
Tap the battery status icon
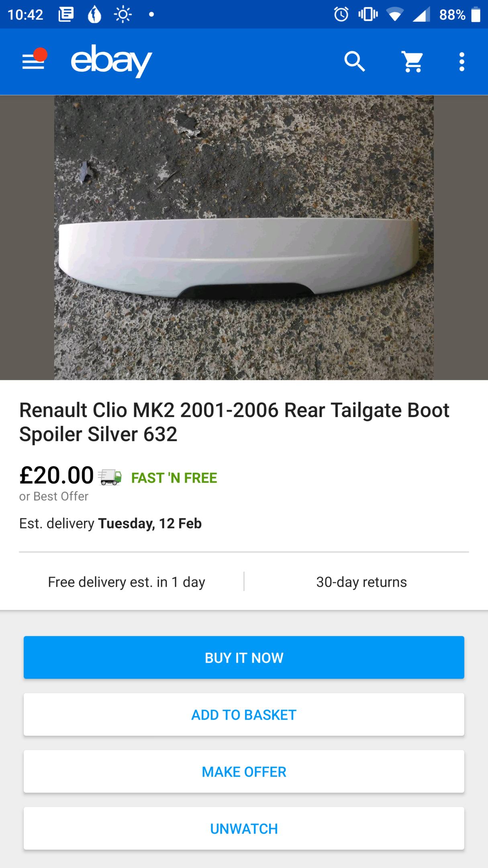tap(476, 14)
